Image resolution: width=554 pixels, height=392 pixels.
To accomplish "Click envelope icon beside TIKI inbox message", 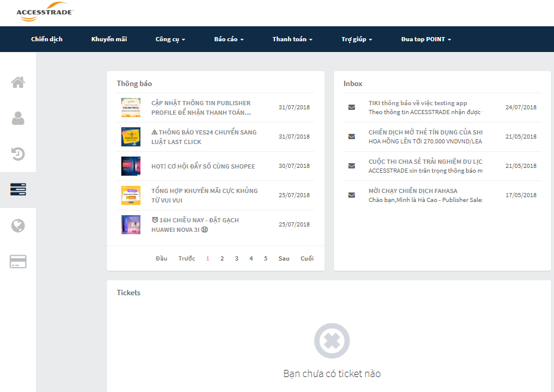I will click(x=351, y=108).
